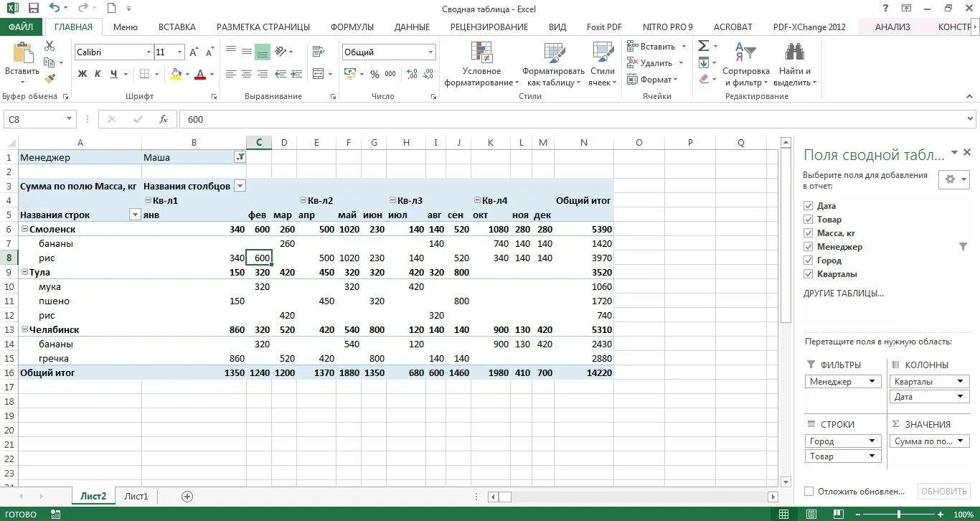Open tools gear in pivot fields pane
This screenshot has width=980, height=521.
955,179
